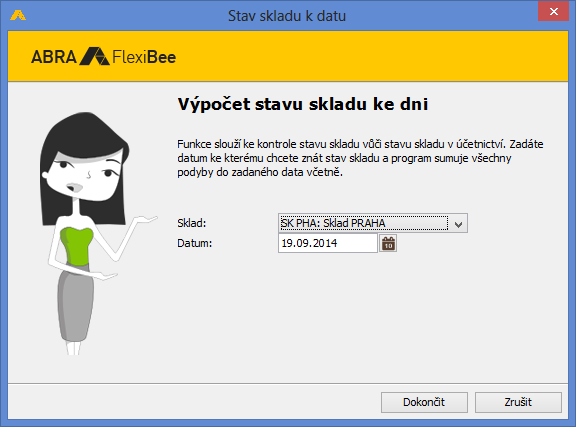Click the triangular logo mark between ABRA and FlexiBee

click(x=94, y=56)
